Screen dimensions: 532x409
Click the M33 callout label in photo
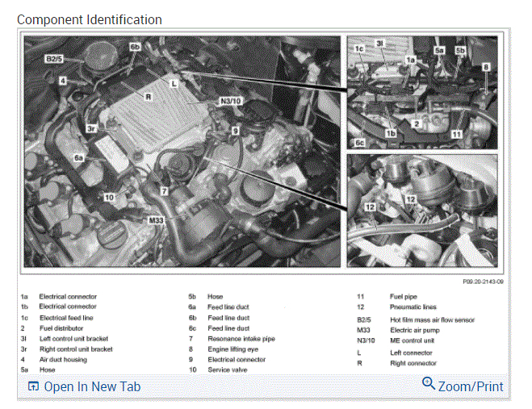(x=157, y=220)
